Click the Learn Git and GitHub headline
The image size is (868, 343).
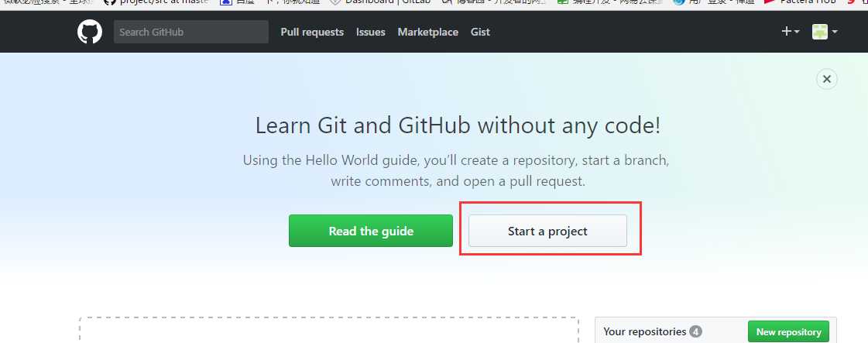(x=458, y=125)
